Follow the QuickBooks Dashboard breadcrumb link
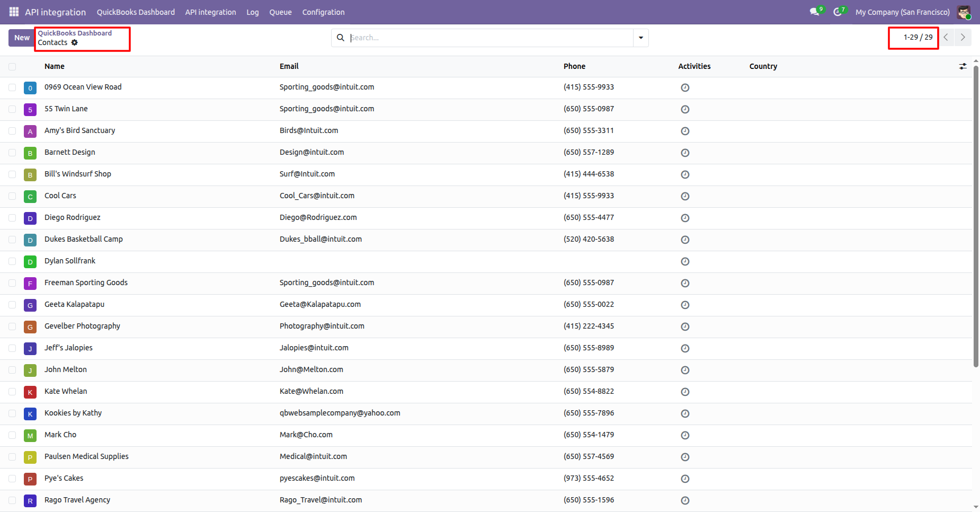 (75, 33)
